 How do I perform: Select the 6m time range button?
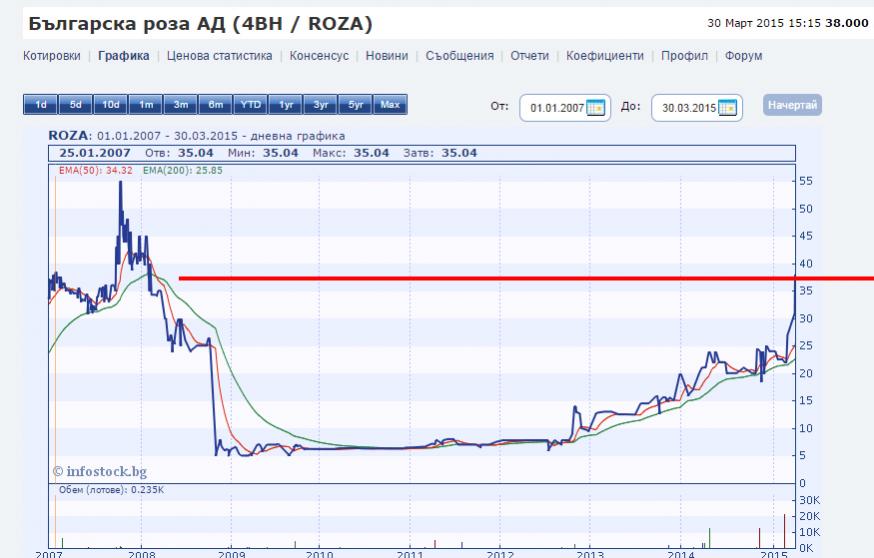(216, 104)
